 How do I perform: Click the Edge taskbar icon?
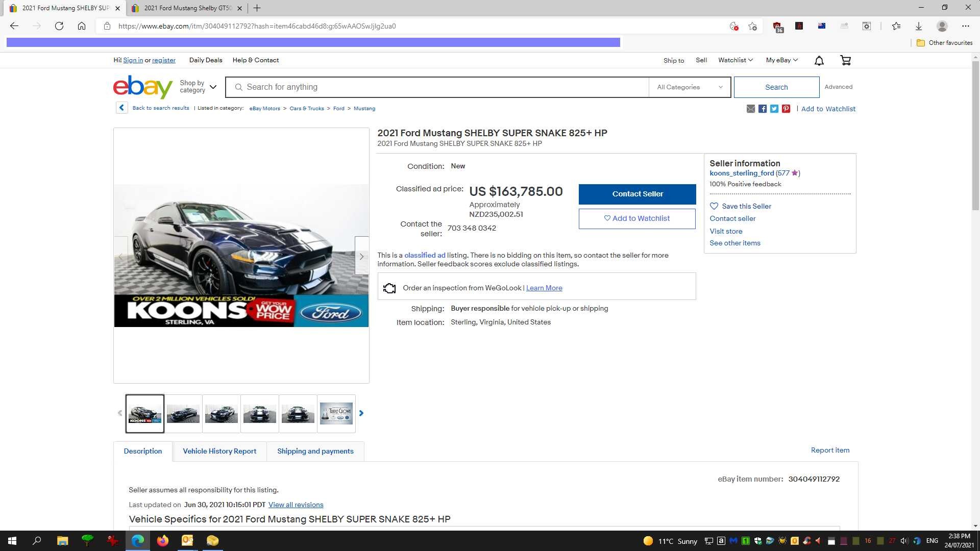(137, 541)
